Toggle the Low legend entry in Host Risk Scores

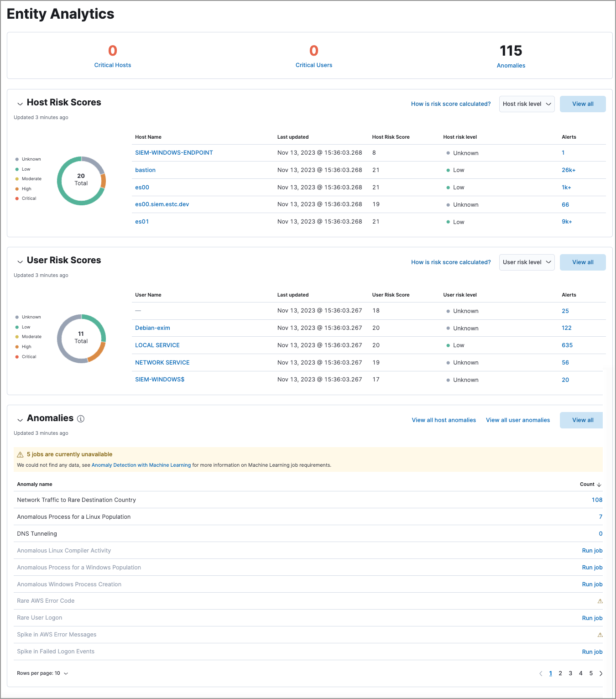(27, 169)
